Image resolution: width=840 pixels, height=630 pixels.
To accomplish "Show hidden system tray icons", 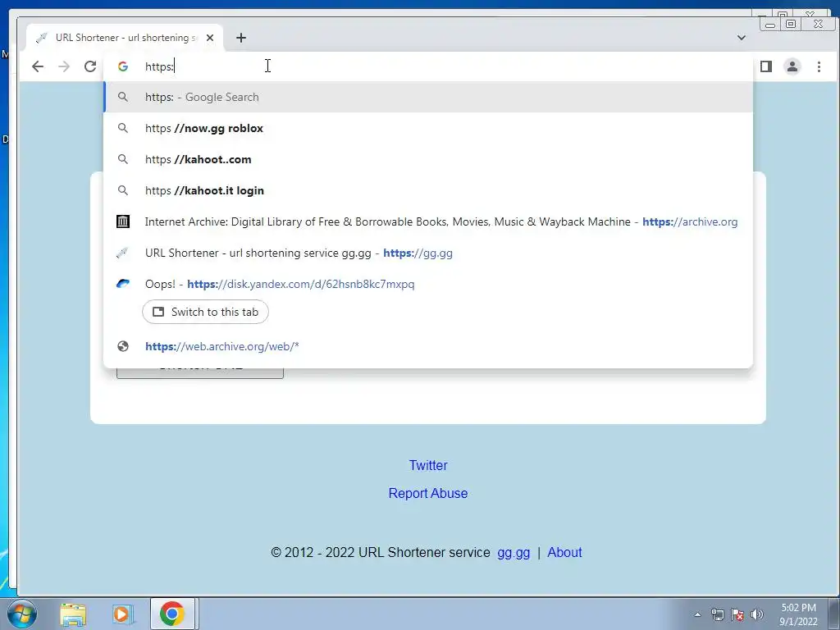I will [697, 614].
